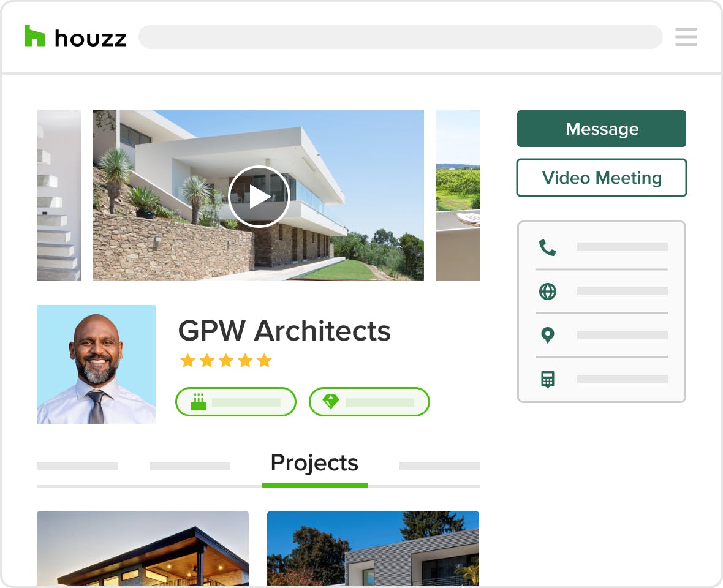Click the diamond gem badge
Screen dimensions: 723x588
pyautogui.click(x=369, y=402)
